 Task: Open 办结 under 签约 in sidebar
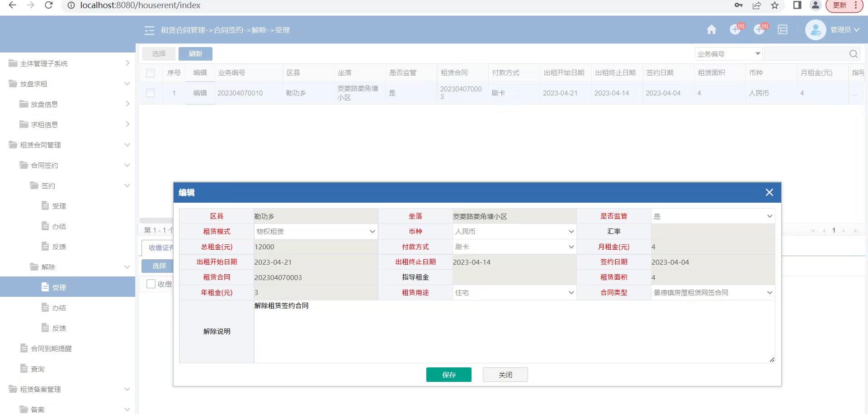(59, 226)
